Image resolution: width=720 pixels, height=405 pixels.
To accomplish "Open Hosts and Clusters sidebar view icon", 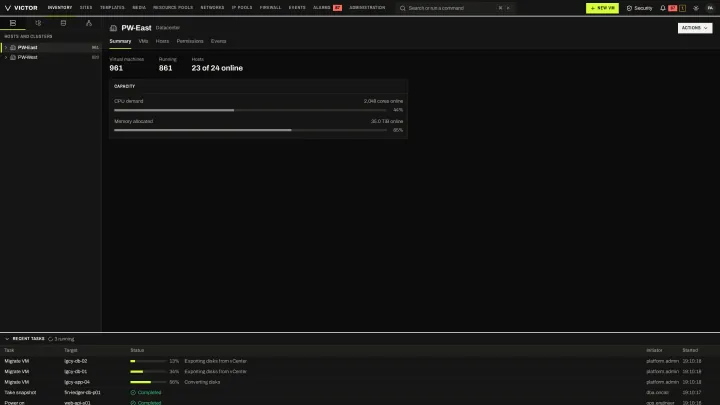I will [13, 23].
